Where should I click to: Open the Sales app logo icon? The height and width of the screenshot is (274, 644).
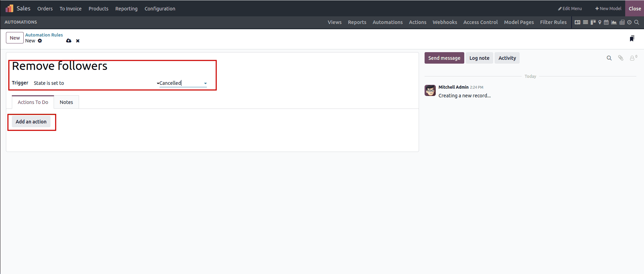click(x=9, y=8)
